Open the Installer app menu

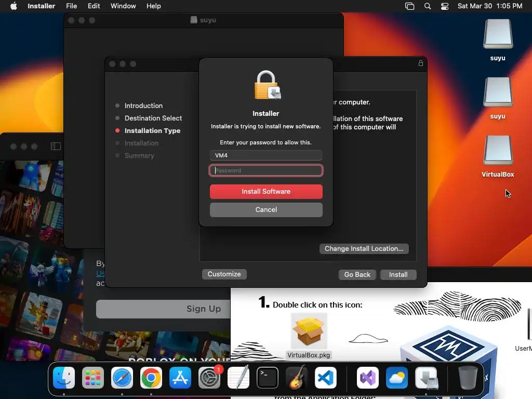tap(42, 6)
